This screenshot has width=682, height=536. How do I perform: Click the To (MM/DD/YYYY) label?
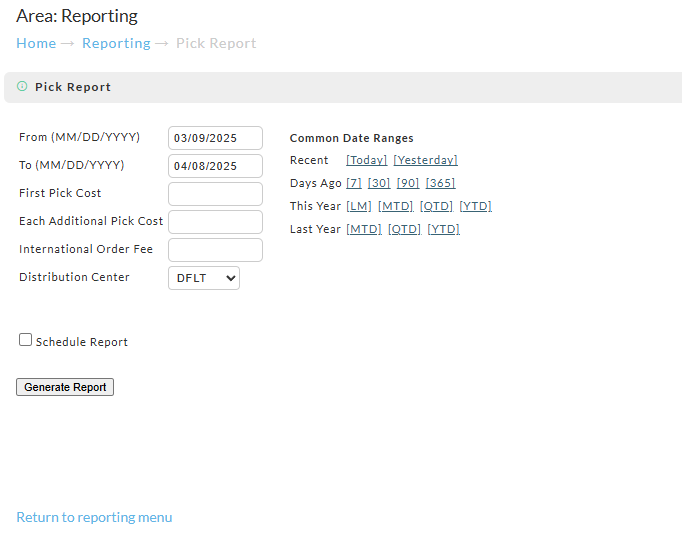(x=72, y=165)
